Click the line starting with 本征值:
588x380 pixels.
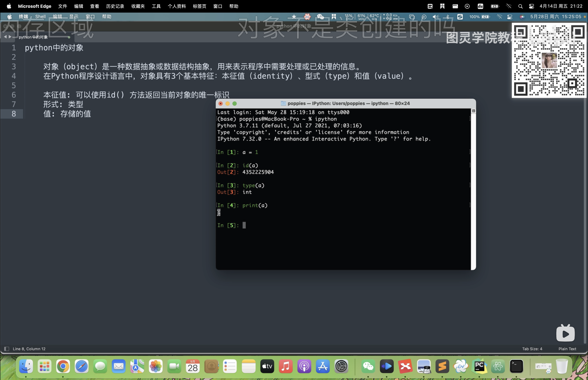coord(136,95)
